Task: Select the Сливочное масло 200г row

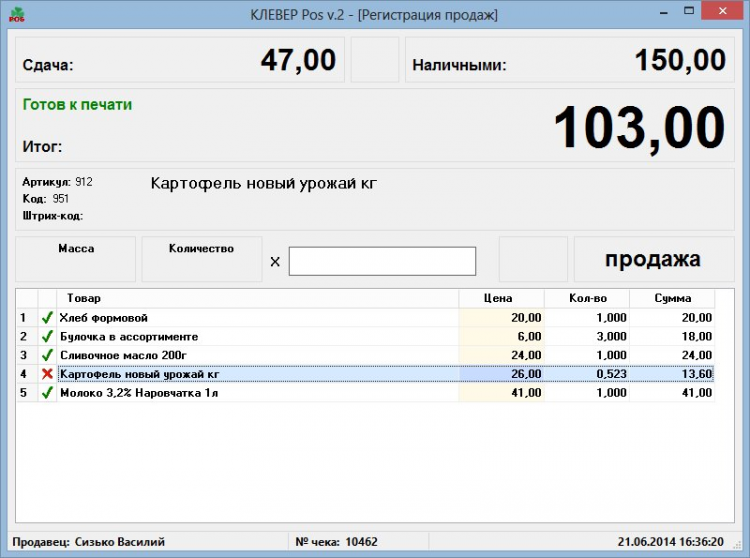Action: (366, 355)
